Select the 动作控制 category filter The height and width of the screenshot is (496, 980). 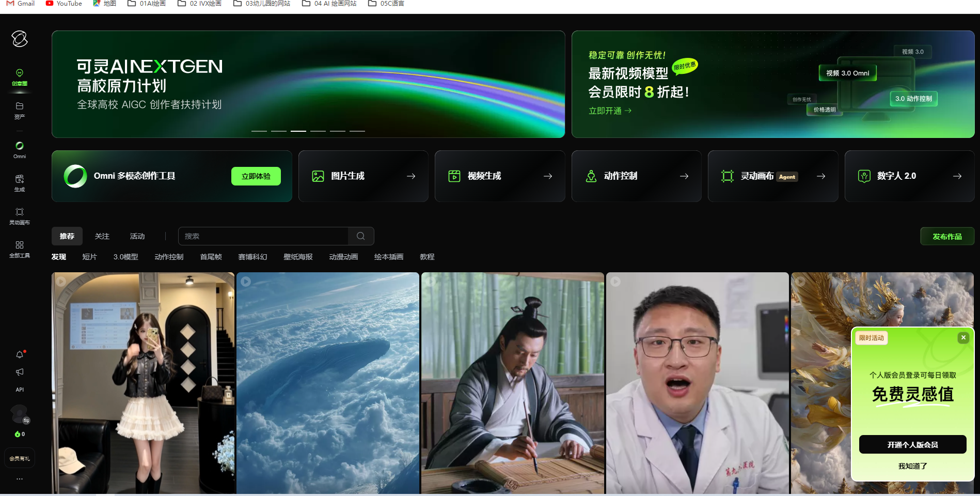coord(169,257)
